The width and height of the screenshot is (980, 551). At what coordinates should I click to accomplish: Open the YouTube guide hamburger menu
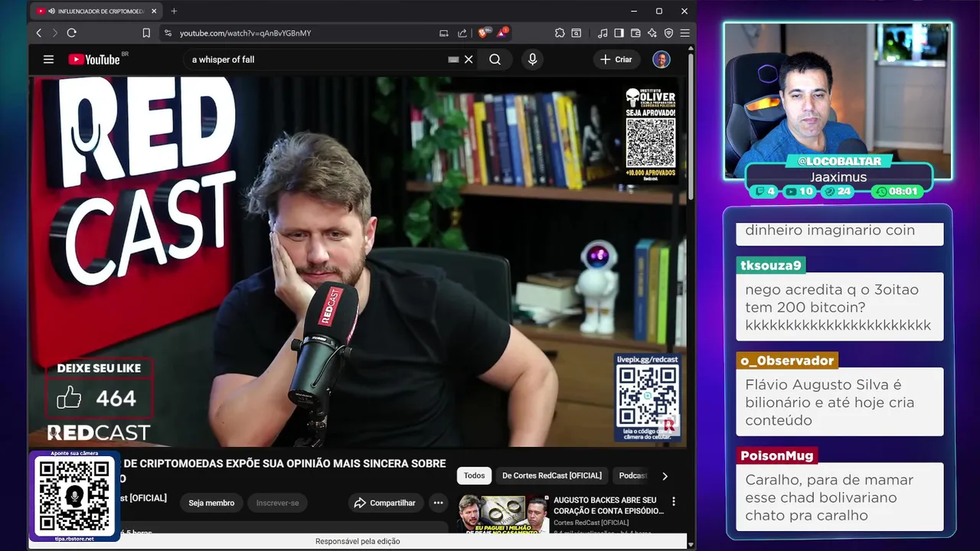48,60
